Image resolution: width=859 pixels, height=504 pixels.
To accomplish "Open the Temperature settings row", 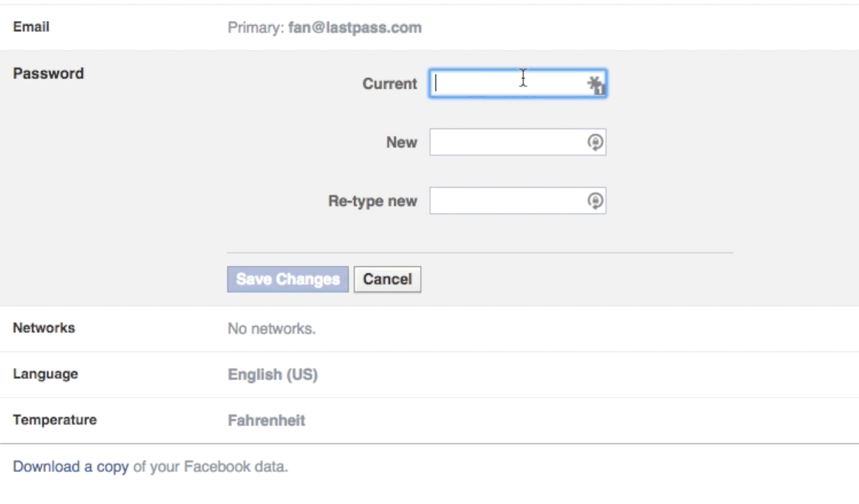I will [x=429, y=421].
